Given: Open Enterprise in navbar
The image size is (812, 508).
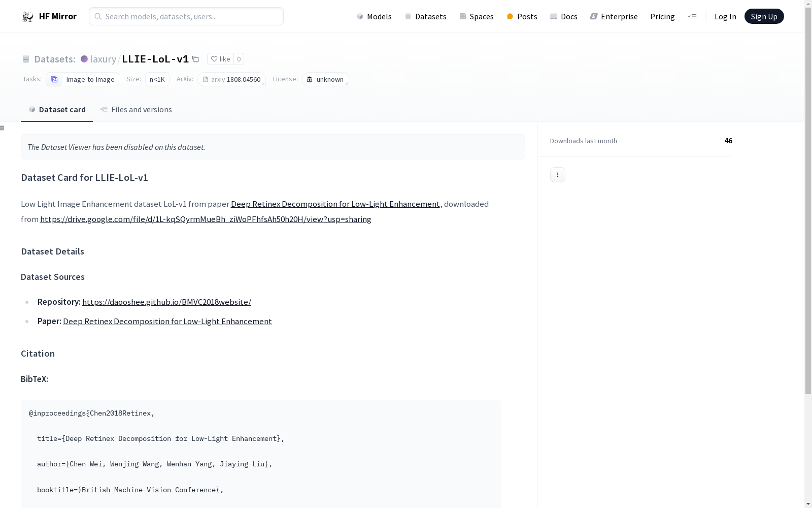Looking at the screenshot, I should [614, 16].
